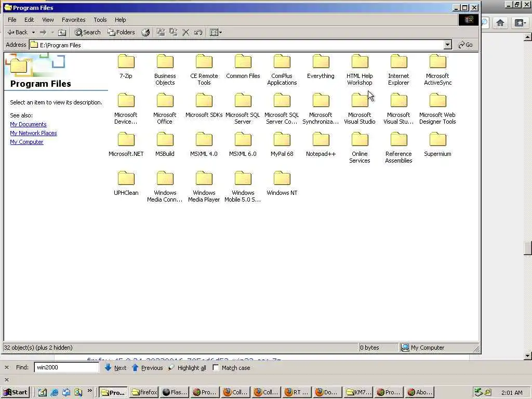This screenshot has width=532, height=399.
Task: Click the Move To toolbar icon
Action: tap(161, 33)
